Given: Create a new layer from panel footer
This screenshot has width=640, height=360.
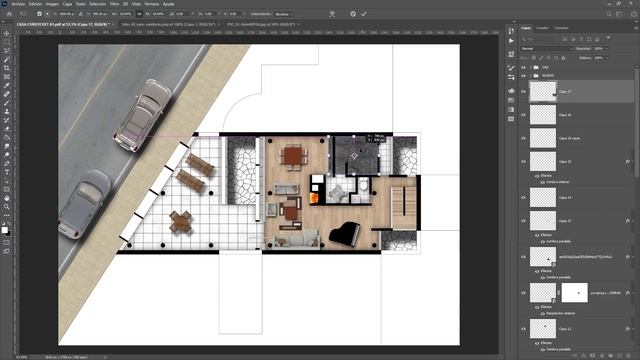Looking at the screenshot, I should (x=620, y=356).
